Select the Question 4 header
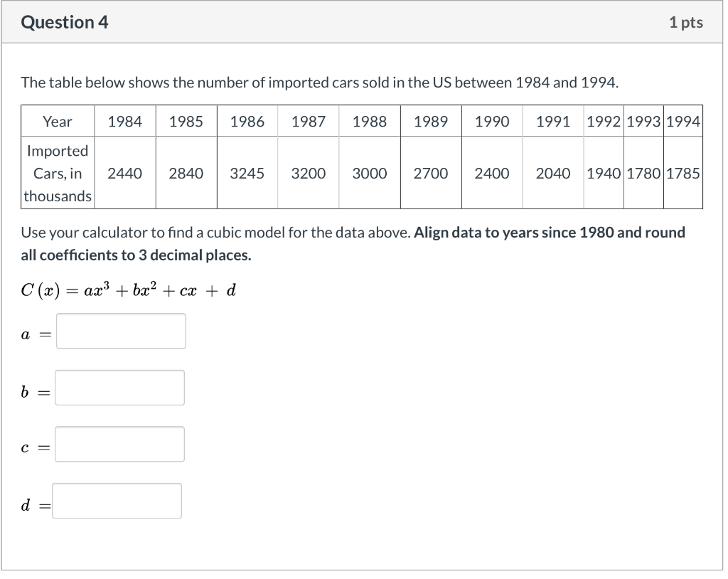 point(64,22)
